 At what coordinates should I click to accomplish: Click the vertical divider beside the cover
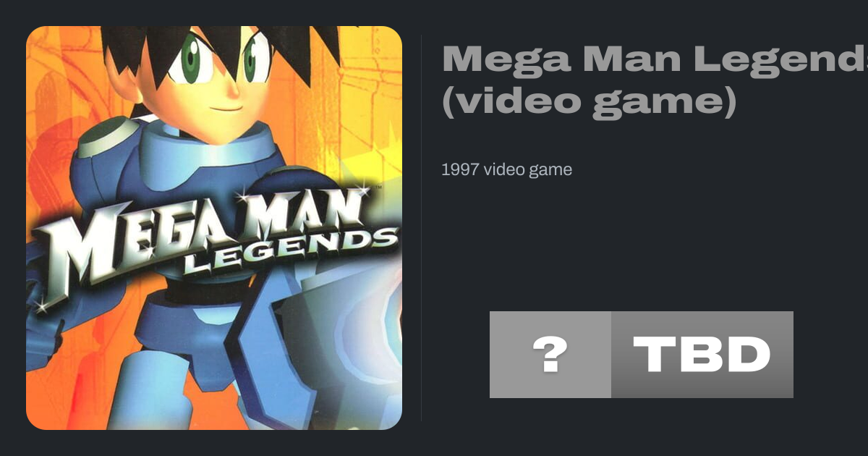[421, 228]
